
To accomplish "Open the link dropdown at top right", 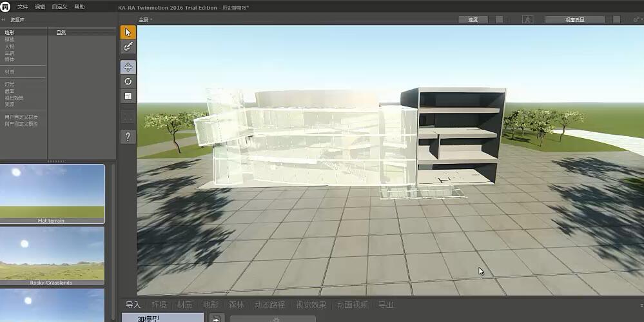I will pos(638,19).
